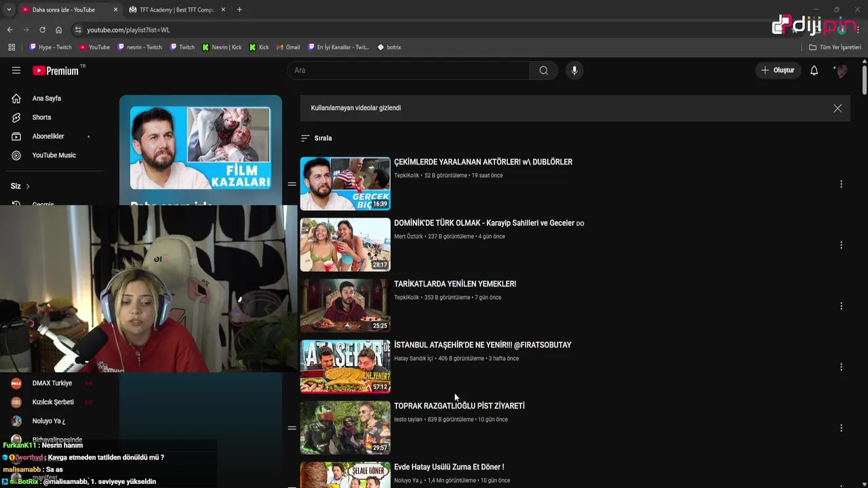Open options menu for TARİKATLARDA YENİLEN YEMEKLER video
This screenshot has width=868, height=488.
(x=841, y=306)
